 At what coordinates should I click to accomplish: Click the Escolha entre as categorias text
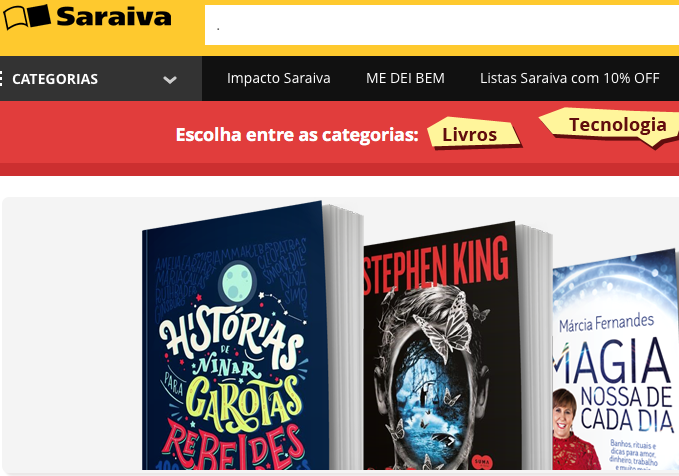[297, 135]
